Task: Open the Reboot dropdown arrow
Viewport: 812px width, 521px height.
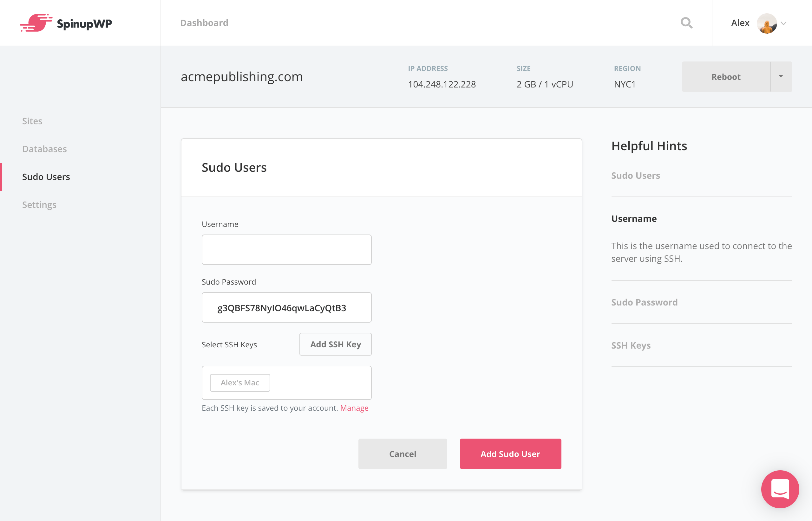Action: coord(781,76)
